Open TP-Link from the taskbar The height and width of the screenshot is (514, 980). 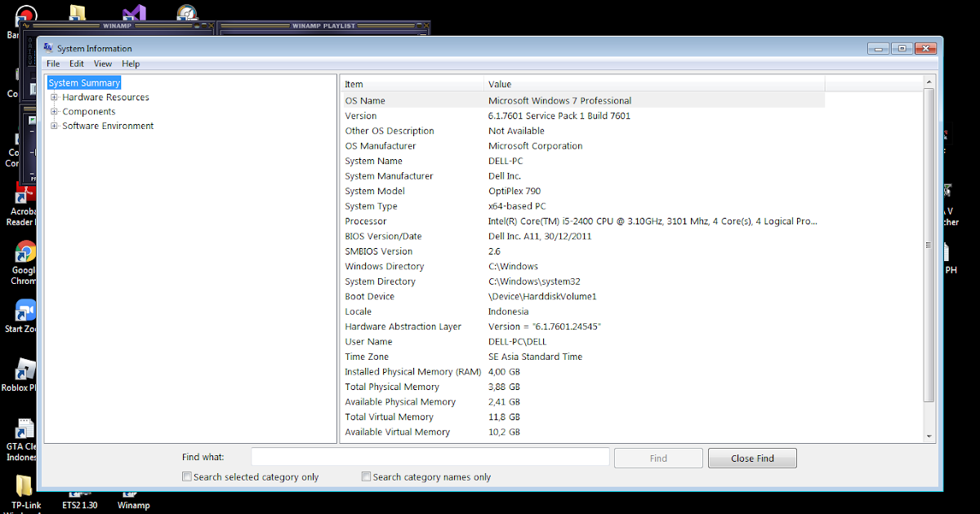point(25,498)
